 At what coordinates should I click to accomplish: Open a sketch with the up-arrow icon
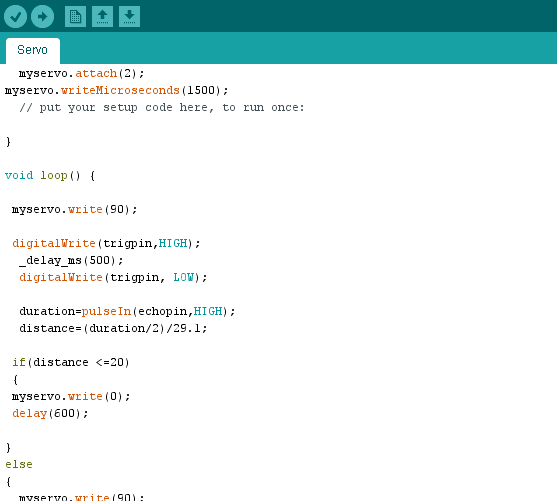click(x=102, y=16)
